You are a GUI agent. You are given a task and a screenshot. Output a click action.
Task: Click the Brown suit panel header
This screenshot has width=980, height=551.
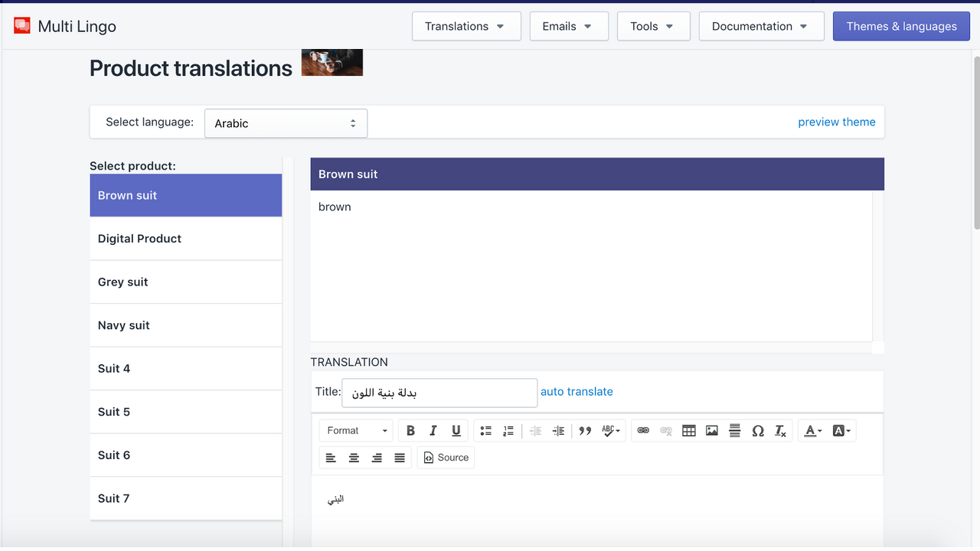point(597,174)
